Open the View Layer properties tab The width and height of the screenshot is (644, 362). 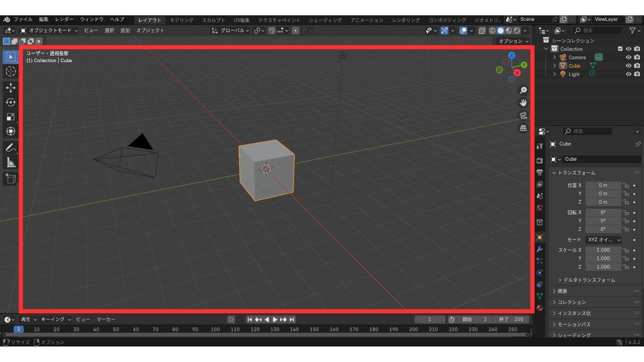[540, 184]
